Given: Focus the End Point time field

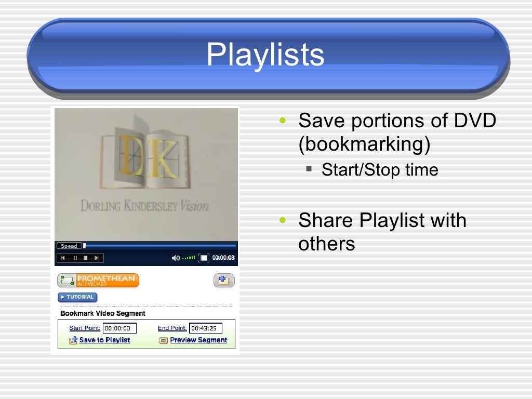Looking at the screenshot, I should [206, 328].
